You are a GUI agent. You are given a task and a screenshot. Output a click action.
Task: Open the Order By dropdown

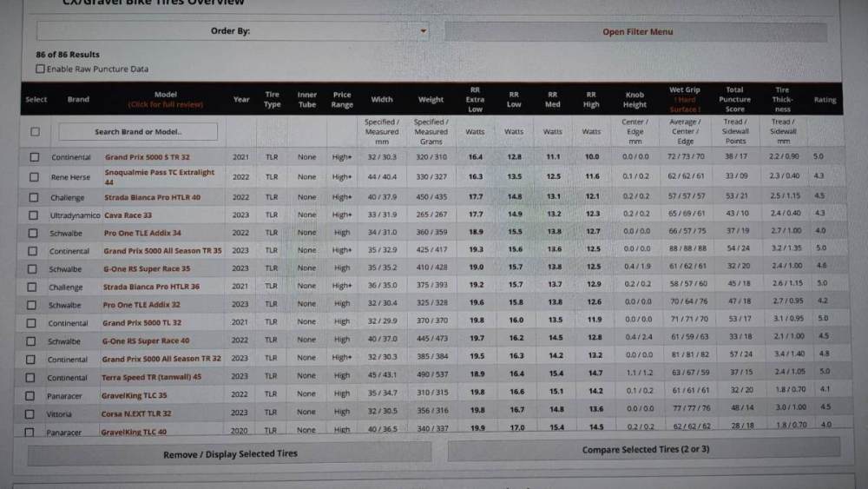233,31
